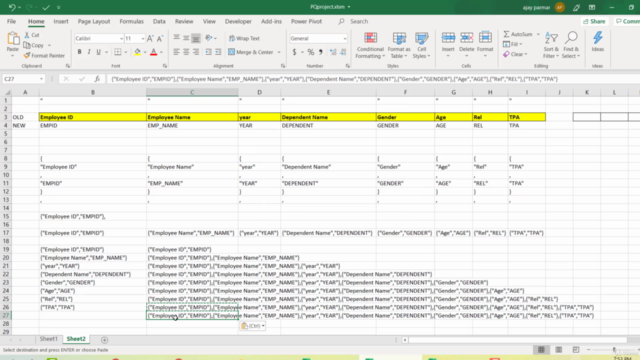Select cell B4 containing EMPID

tap(93, 125)
